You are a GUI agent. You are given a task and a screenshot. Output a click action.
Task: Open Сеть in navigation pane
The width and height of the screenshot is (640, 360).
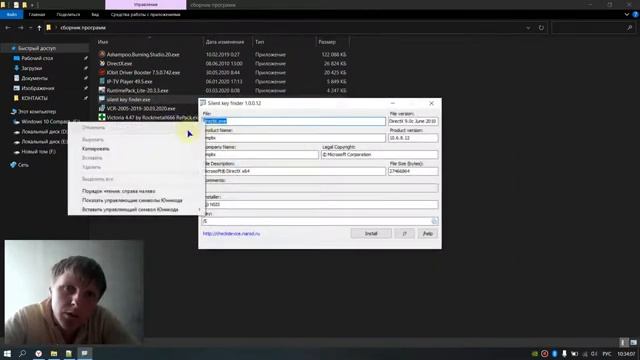[x=23, y=165]
